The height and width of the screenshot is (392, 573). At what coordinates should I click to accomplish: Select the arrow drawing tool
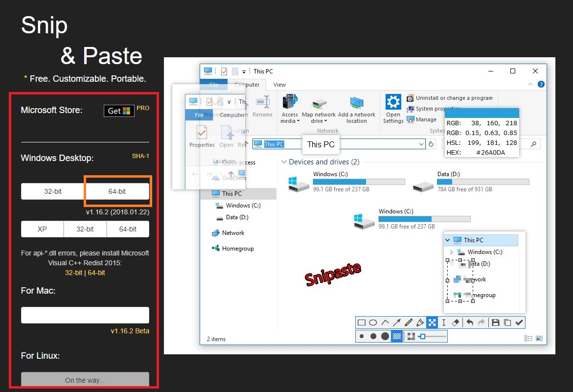(x=397, y=323)
